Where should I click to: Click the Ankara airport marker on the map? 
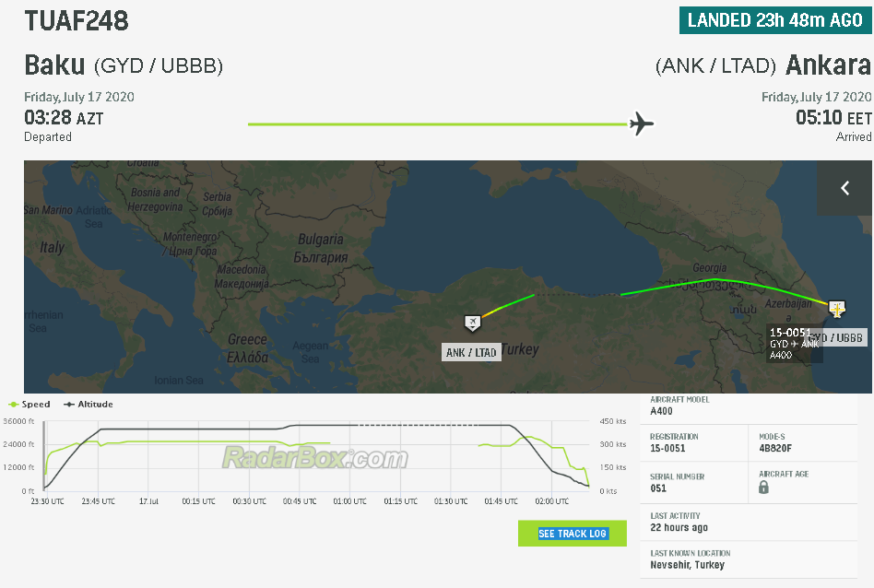472,322
